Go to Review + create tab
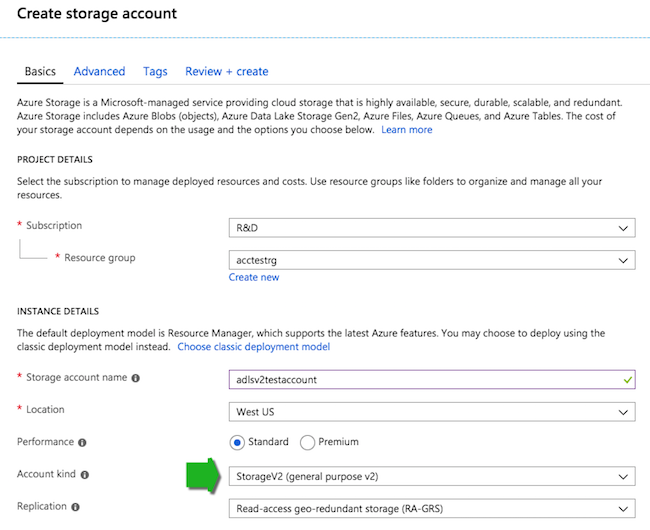 [x=226, y=71]
